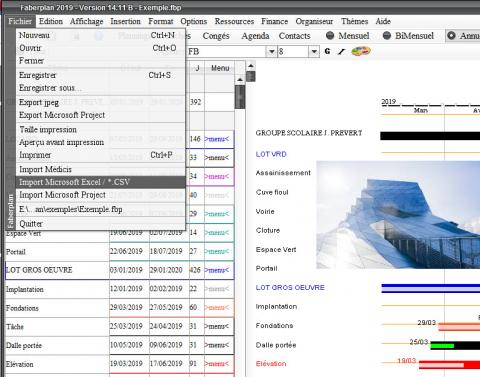Click the blue LOT GROS OEUVRE Gantt bar
480x377 pixels.
click(431, 288)
